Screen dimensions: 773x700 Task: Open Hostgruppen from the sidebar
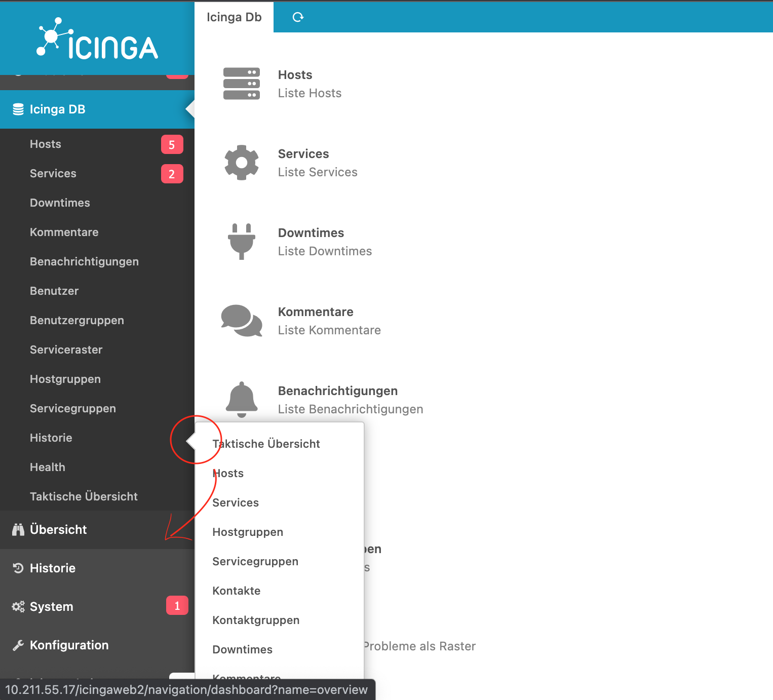(65, 379)
